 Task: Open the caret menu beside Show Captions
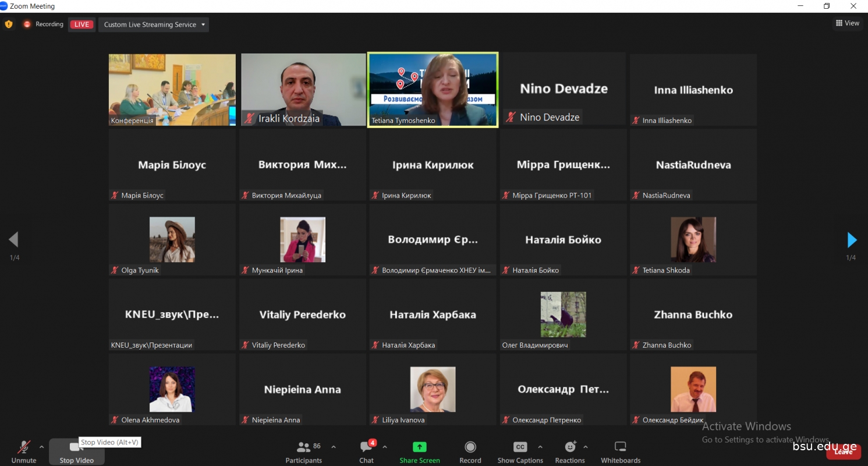point(540,447)
